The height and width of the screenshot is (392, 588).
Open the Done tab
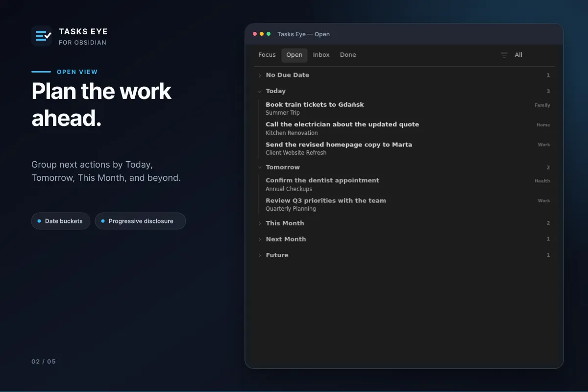(x=348, y=55)
